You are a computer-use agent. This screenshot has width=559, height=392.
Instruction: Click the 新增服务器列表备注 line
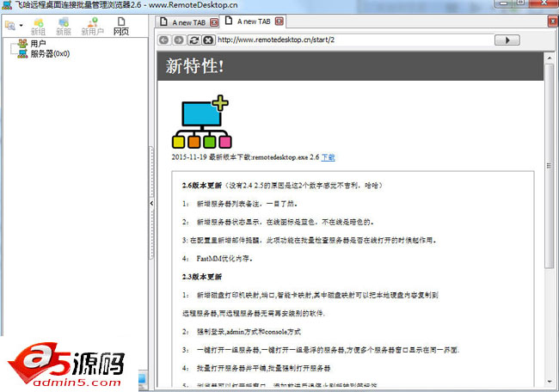240,204
